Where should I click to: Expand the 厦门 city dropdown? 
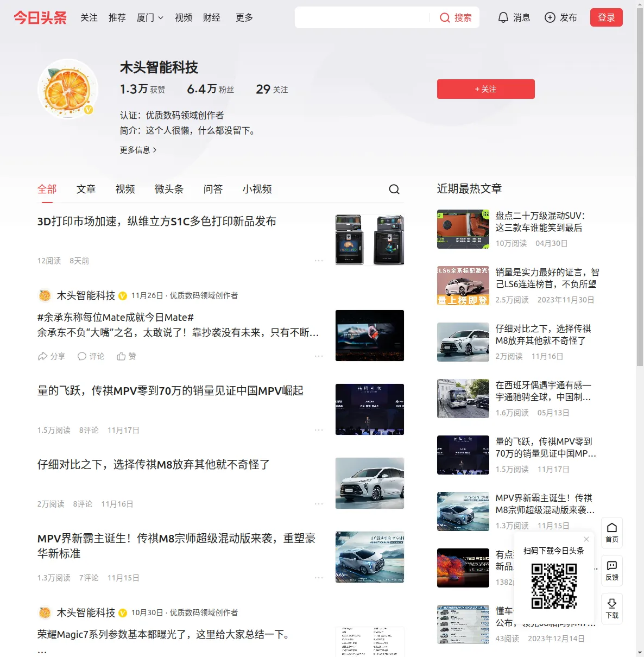pyautogui.click(x=150, y=17)
